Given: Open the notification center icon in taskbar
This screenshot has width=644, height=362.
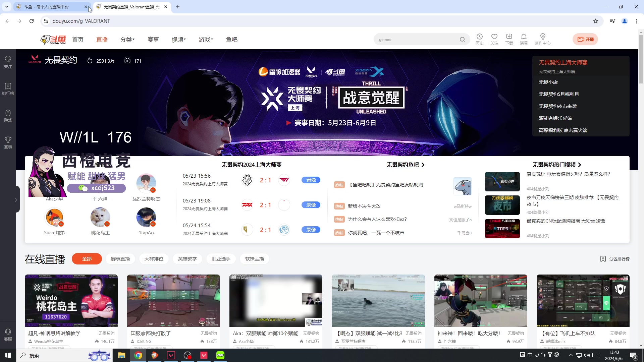Looking at the screenshot, I should click(x=633, y=356).
